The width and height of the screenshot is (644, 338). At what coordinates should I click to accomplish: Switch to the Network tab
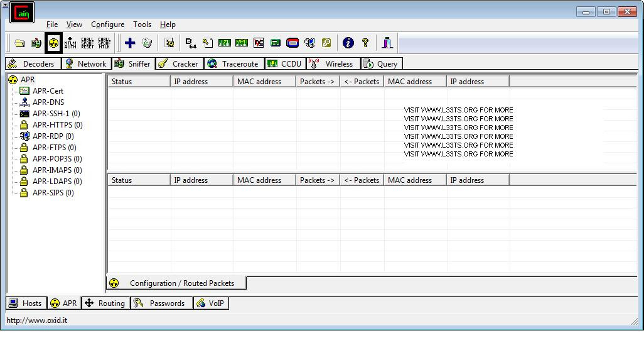click(x=86, y=63)
